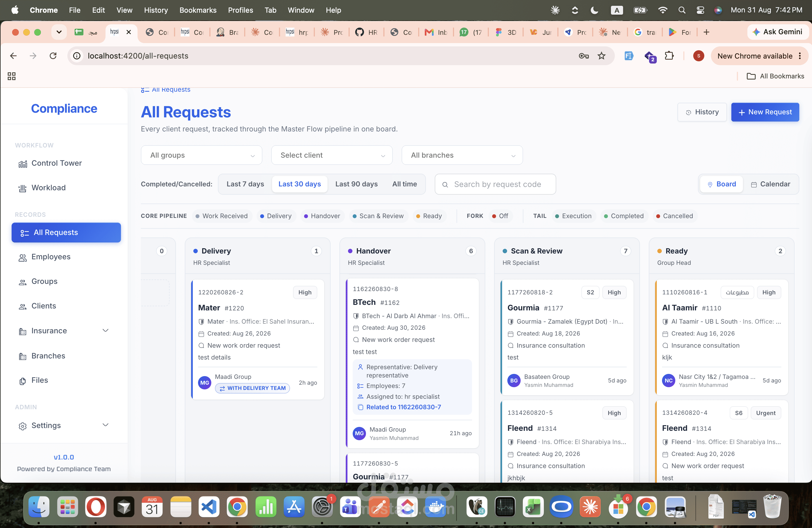Launch Visual Studio Code from dock
The image size is (812, 528).
[x=209, y=506]
